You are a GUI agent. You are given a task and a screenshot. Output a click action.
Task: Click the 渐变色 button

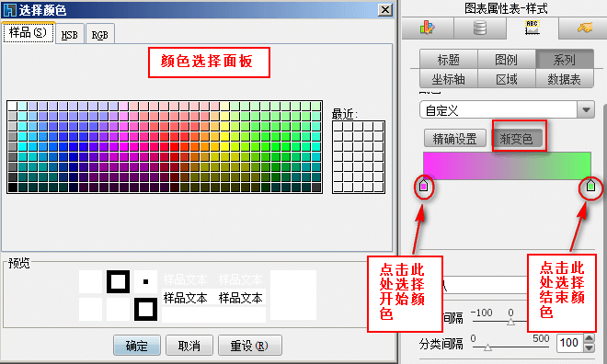coord(517,139)
